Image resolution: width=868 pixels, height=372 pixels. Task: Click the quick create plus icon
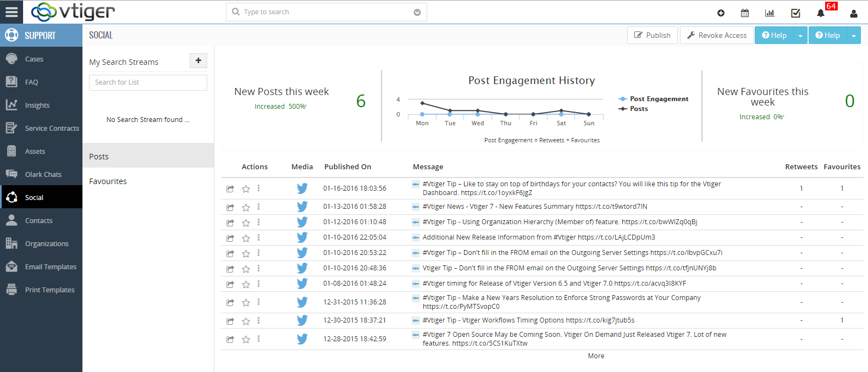[x=721, y=13]
